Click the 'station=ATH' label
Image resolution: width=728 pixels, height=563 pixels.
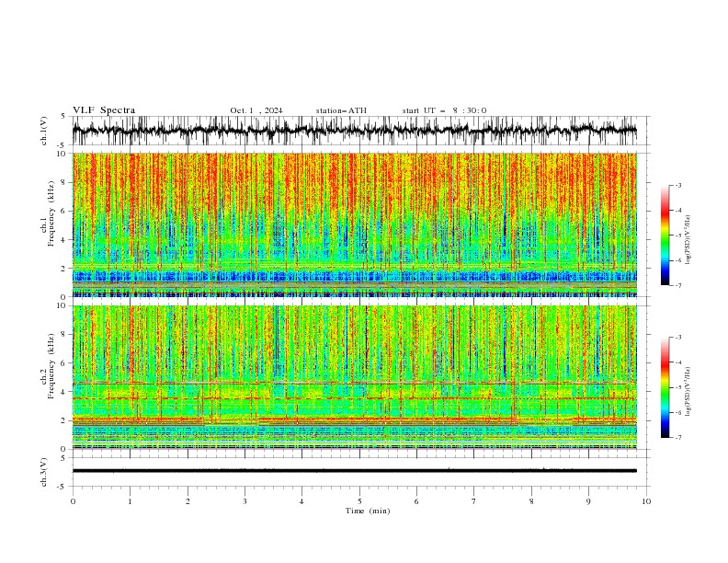(x=341, y=110)
